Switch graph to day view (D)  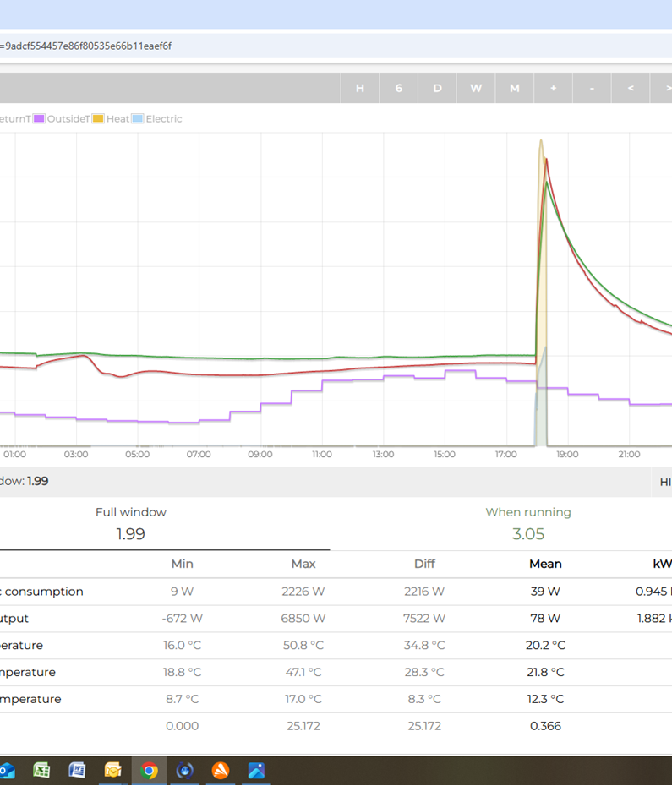(437, 88)
